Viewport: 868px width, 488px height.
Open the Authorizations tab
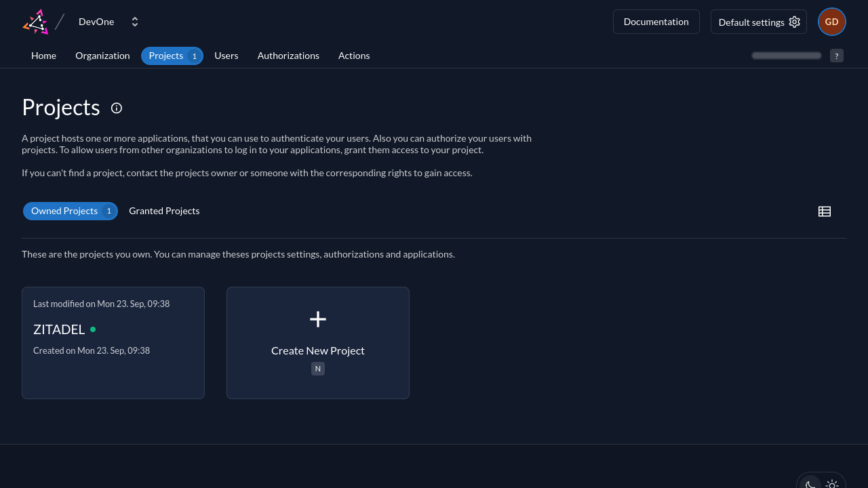point(288,56)
